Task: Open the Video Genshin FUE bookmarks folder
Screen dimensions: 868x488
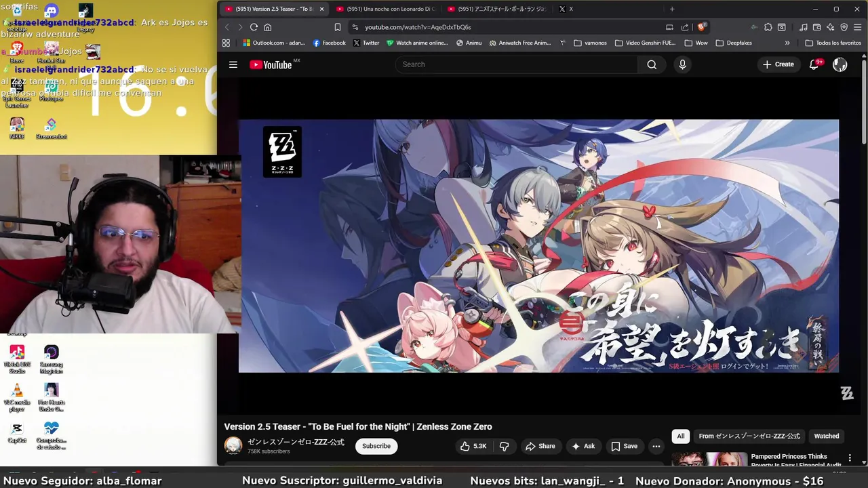Action: [x=645, y=43]
